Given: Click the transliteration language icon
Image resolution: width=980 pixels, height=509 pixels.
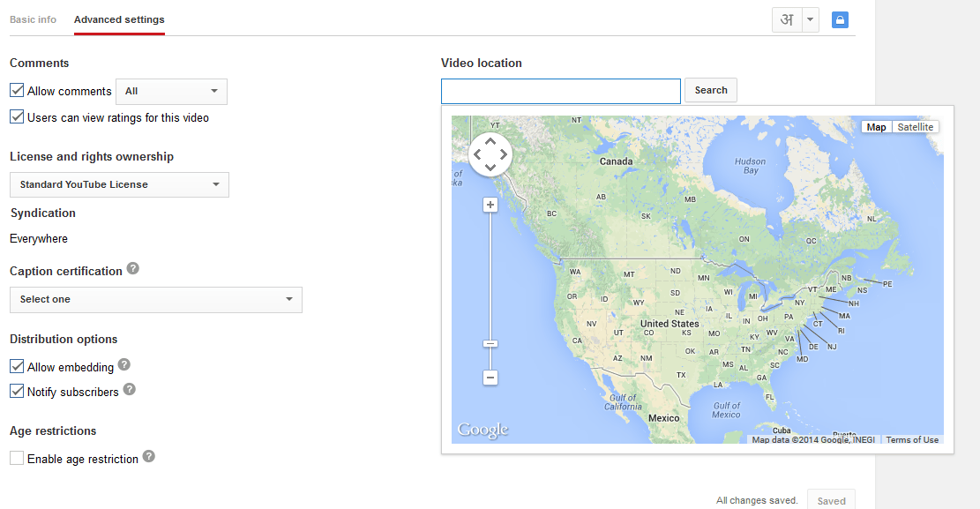Looking at the screenshot, I should coord(786,19).
